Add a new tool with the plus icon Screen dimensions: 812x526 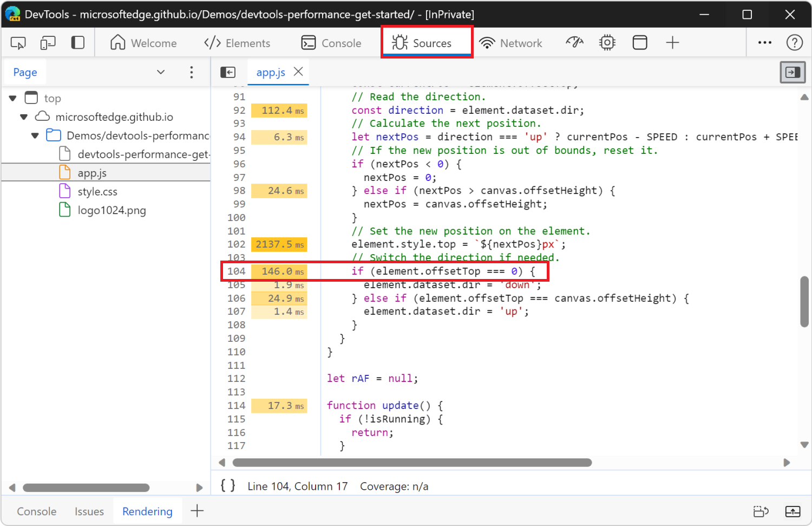click(x=672, y=42)
